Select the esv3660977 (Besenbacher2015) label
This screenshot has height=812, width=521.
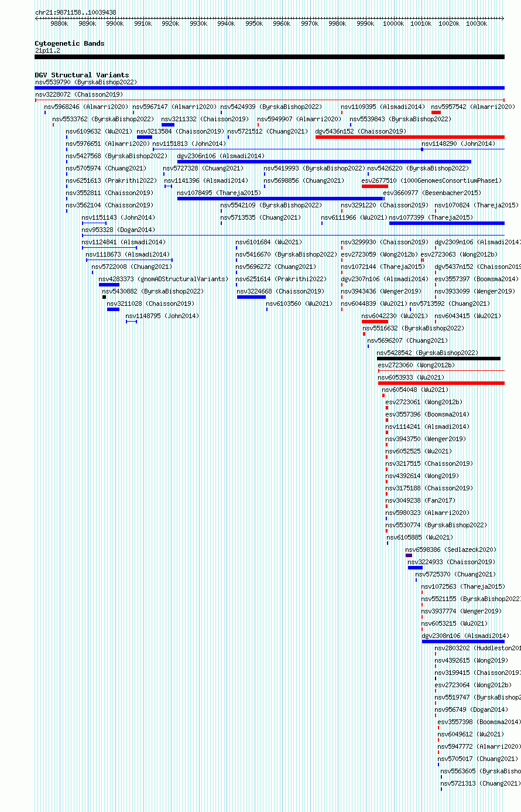coord(432,193)
